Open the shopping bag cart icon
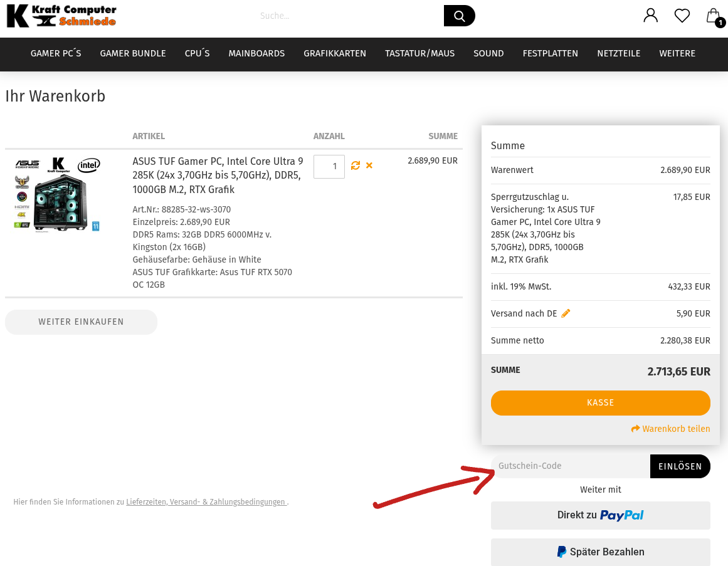Viewport: 728px width, 566px height. click(x=714, y=16)
